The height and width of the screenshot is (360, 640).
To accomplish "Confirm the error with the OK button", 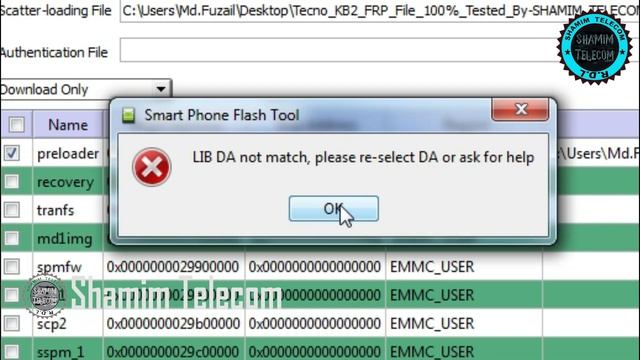I will [x=333, y=209].
